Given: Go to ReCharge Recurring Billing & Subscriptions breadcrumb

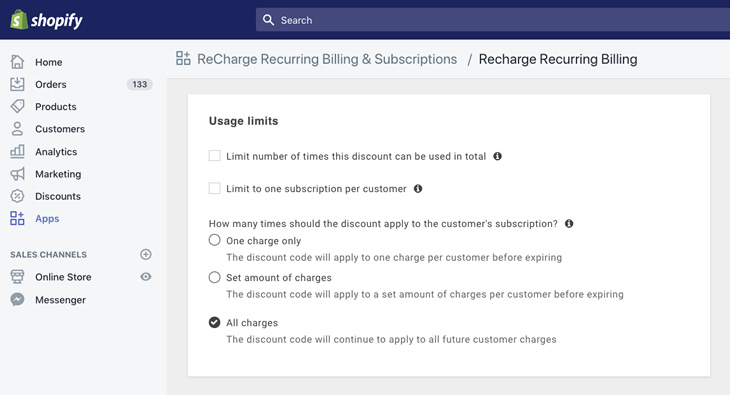Looking at the screenshot, I should [x=327, y=59].
